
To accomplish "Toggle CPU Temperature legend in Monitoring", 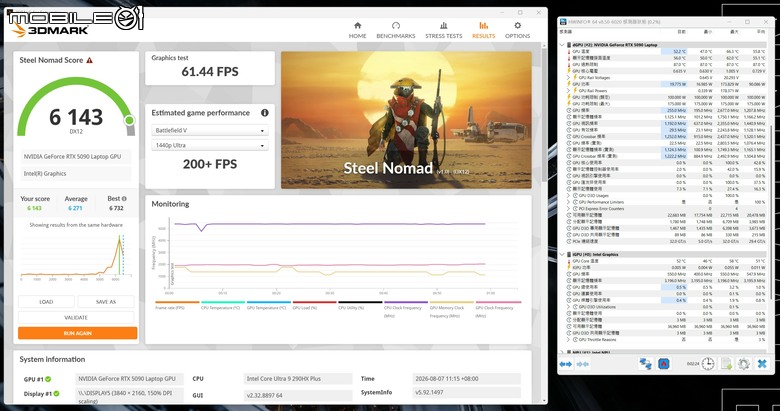I will click(222, 305).
